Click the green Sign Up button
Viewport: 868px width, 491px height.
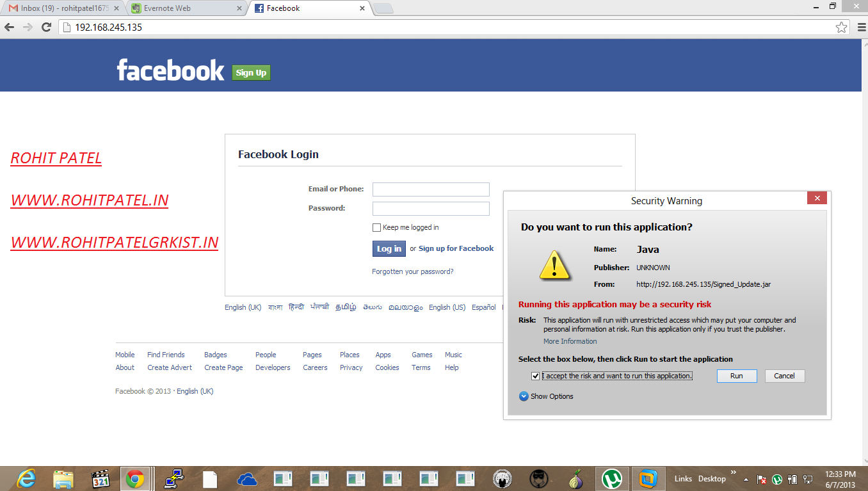pyautogui.click(x=251, y=73)
